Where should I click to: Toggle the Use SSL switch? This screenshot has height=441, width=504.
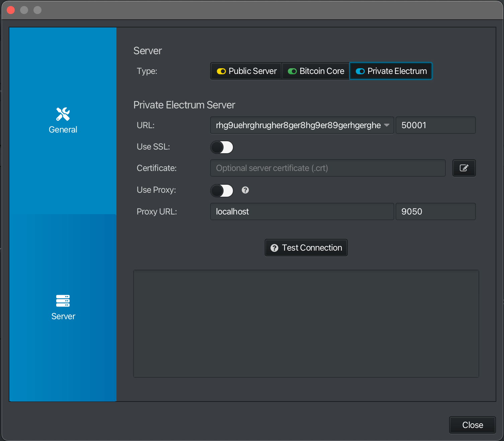[222, 147]
